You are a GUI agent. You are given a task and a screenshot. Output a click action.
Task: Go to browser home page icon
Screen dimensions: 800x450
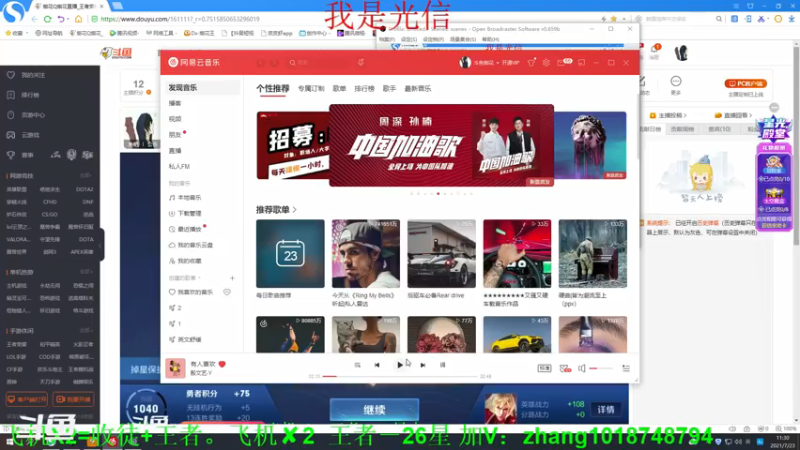pyautogui.click(x=78, y=19)
